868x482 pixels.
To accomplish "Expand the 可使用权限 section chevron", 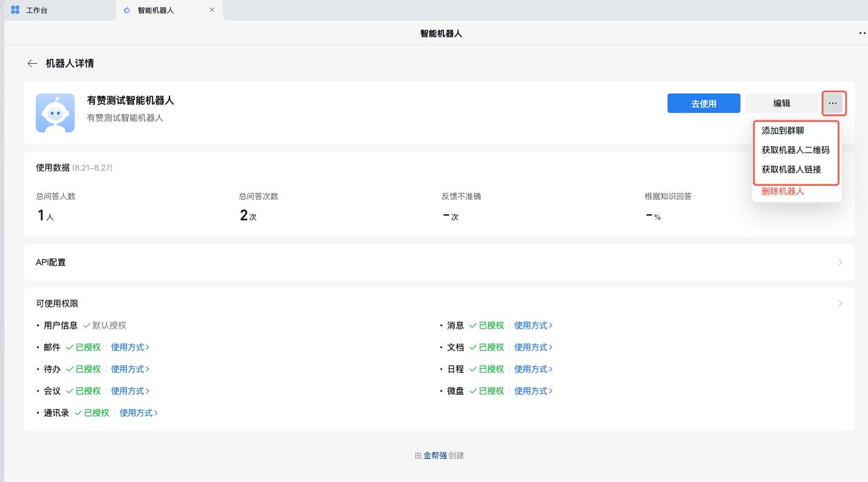I will click(840, 304).
